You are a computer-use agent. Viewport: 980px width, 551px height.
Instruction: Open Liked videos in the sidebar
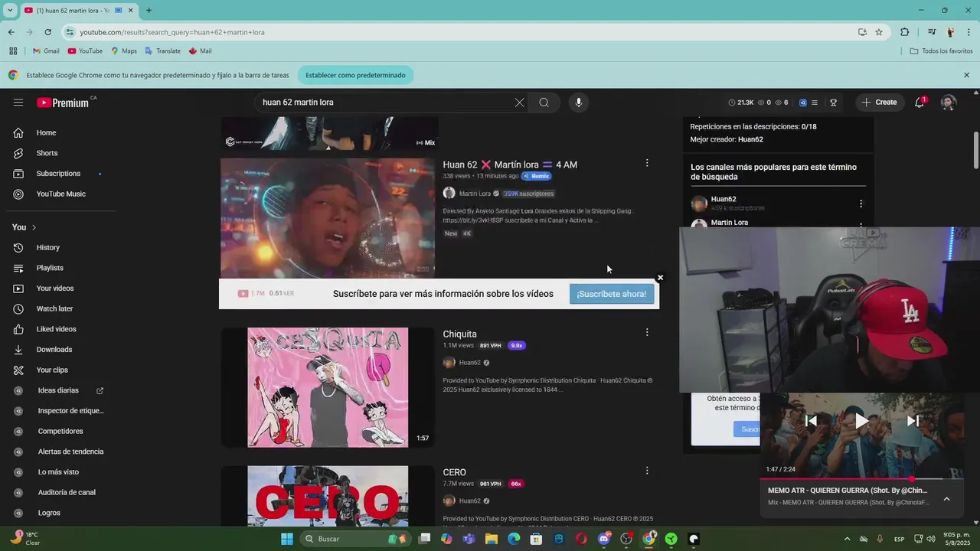(56, 329)
